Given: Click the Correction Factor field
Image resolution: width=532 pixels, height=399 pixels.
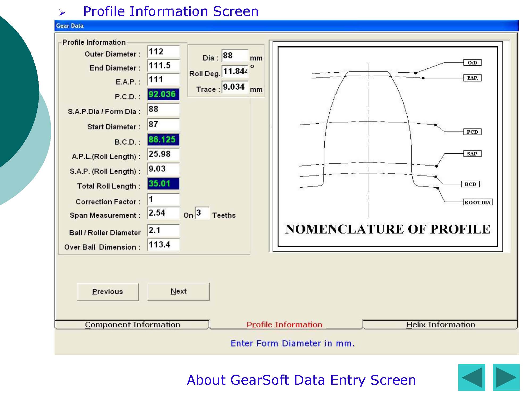Looking at the screenshot, I should pyautogui.click(x=164, y=199).
